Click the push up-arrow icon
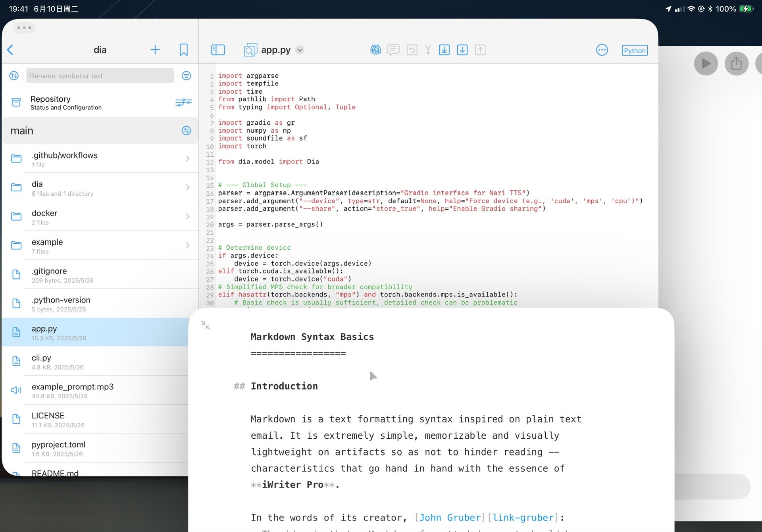 (x=480, y=50)
